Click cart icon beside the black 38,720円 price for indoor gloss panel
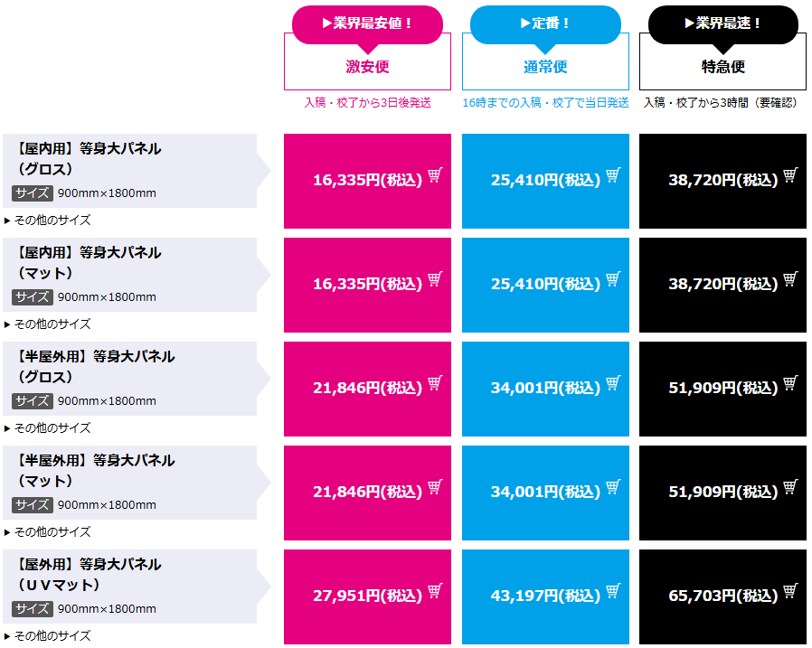Image resolution: width=812 pixels, height=648 pixels. (790, 175)
